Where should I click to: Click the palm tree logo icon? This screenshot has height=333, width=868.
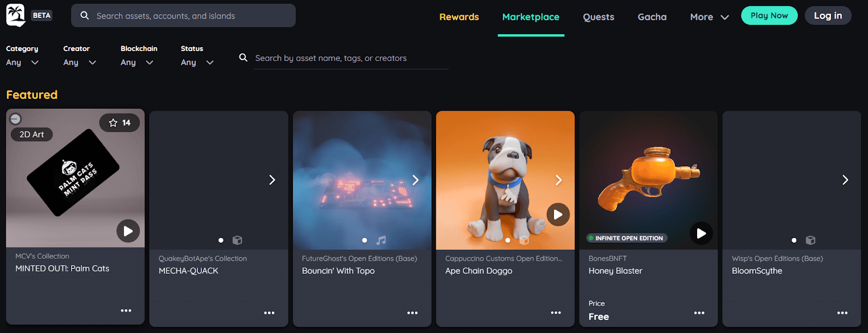tap(16, 15)
